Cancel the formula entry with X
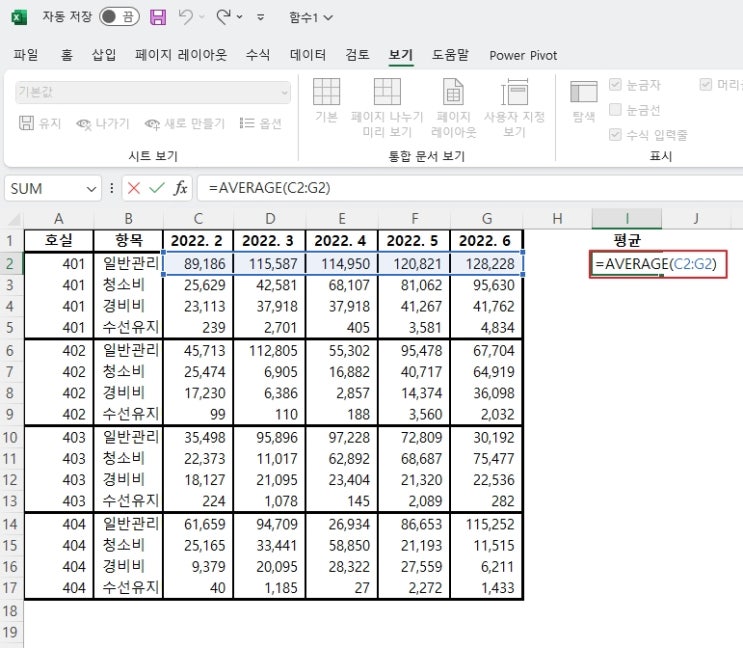Viewport: 743px width, 648px height. (x=134, y=189)
